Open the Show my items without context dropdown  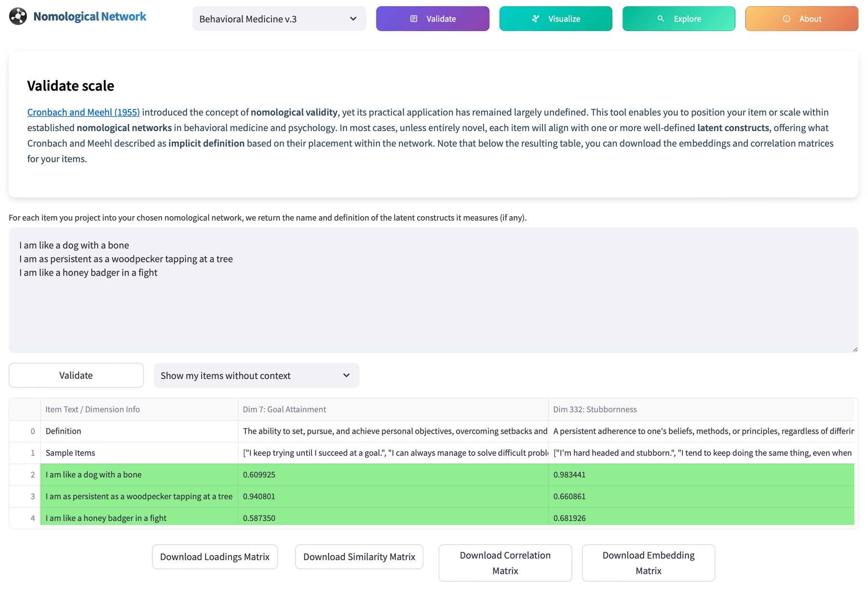coord(257,375)
